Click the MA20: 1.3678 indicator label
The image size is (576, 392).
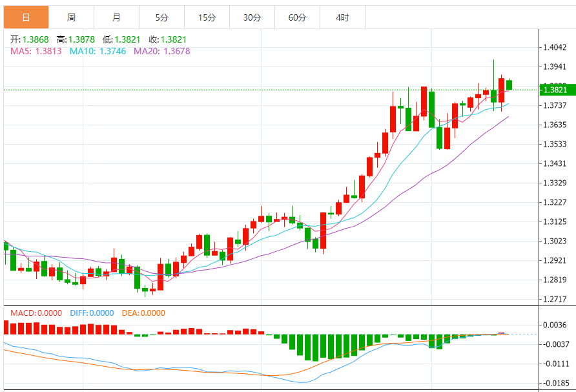tap(161, 51)
